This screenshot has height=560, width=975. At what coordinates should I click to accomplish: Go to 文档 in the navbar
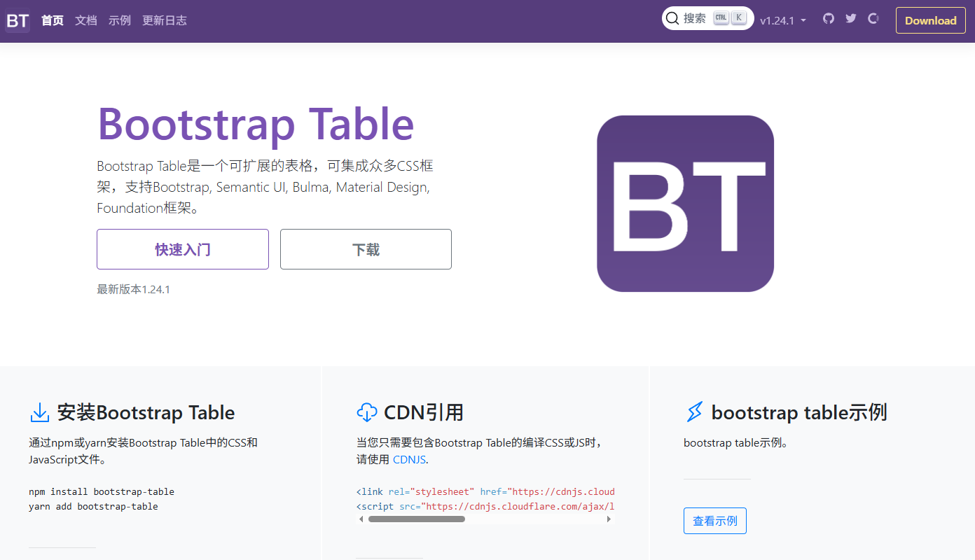pyautogui.click(x=86, y=20)
